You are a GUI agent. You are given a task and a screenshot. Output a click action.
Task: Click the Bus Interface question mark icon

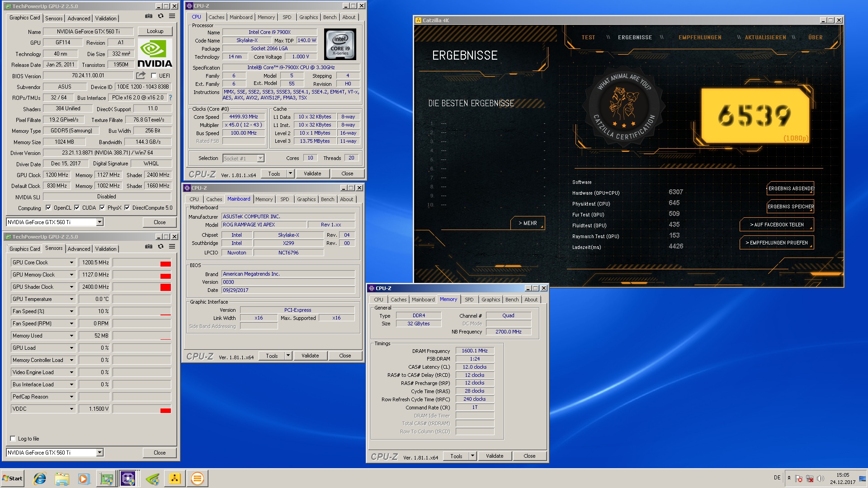pos(170,98)
